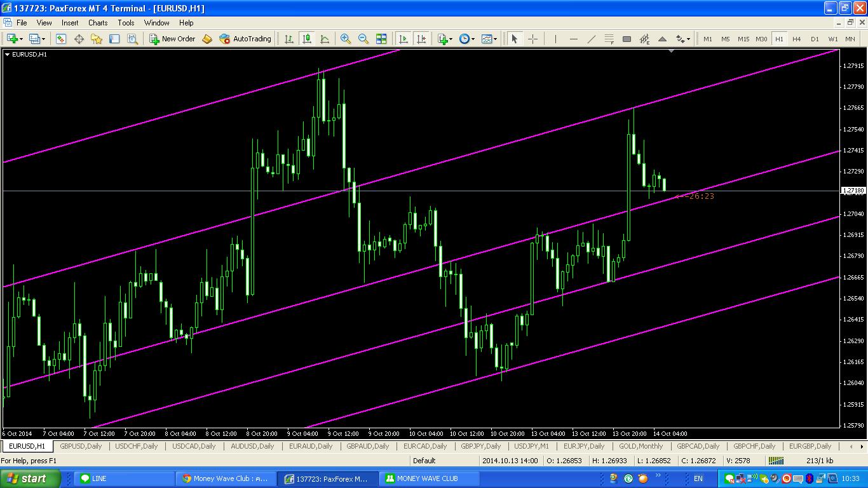Open the File menu
The image size is (868, 488).
(x=22, y=22)
